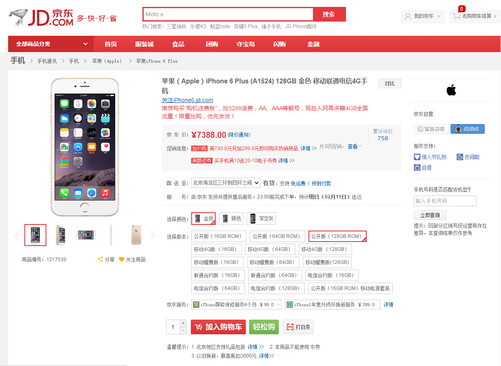Select the 深空灰 space gray color option

coord(261,219)
